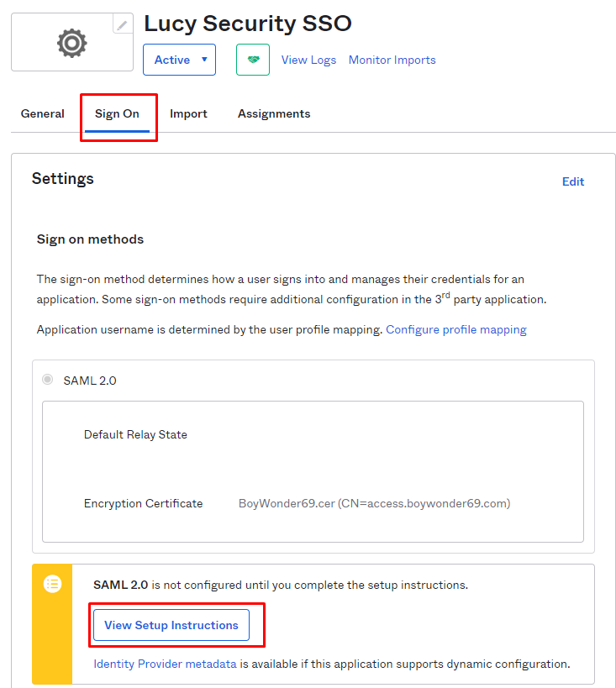Click the View Logs link
Screen dimensions: 616x688
click(308, 60)
